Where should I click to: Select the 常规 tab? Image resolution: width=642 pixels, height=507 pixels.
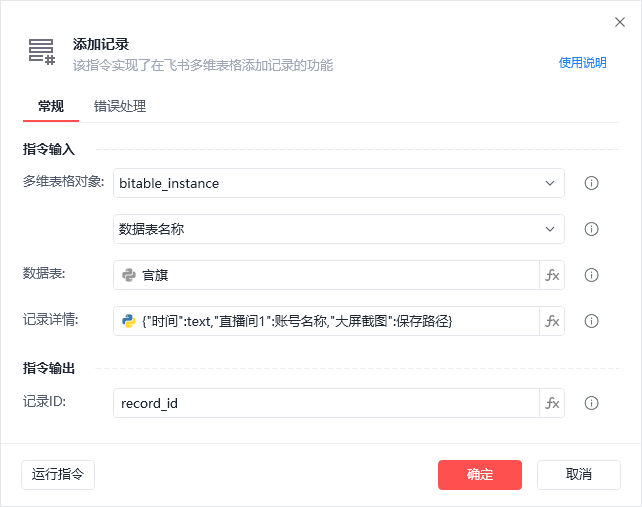pos(51,106)
